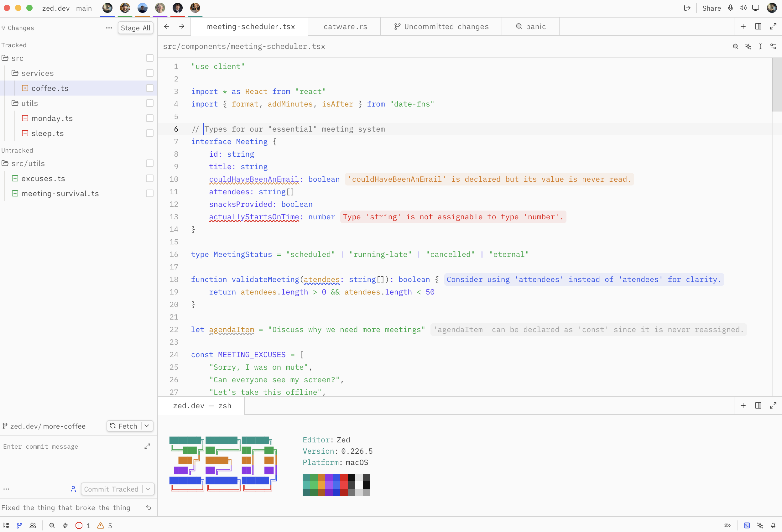Click the leave call exit icon
The height and width of the screenshot is (532, 782).
click(687, 8)
